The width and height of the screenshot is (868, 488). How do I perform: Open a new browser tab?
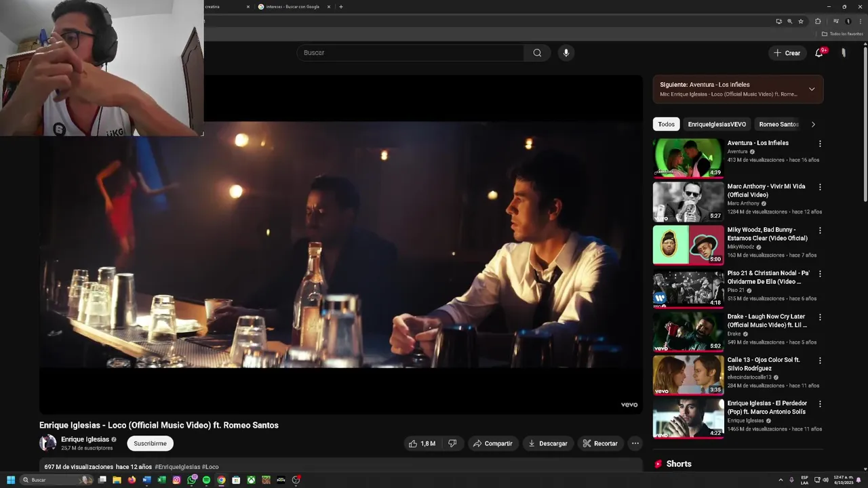(340, 7)
